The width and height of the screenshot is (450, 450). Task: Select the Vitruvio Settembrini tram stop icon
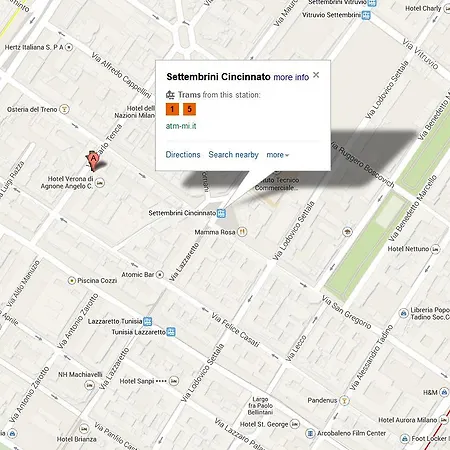tap(366, 15)
